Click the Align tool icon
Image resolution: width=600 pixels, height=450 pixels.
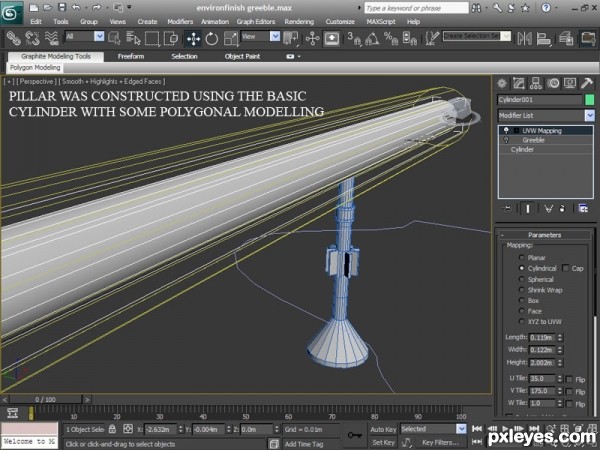click(543, 38)
